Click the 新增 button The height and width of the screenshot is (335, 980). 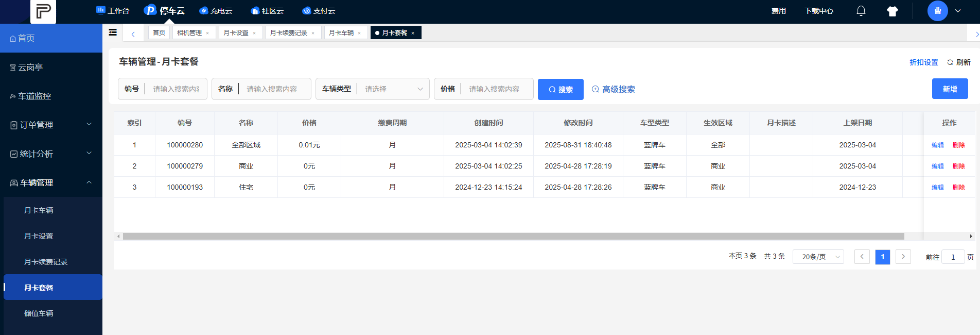(950, 89)
